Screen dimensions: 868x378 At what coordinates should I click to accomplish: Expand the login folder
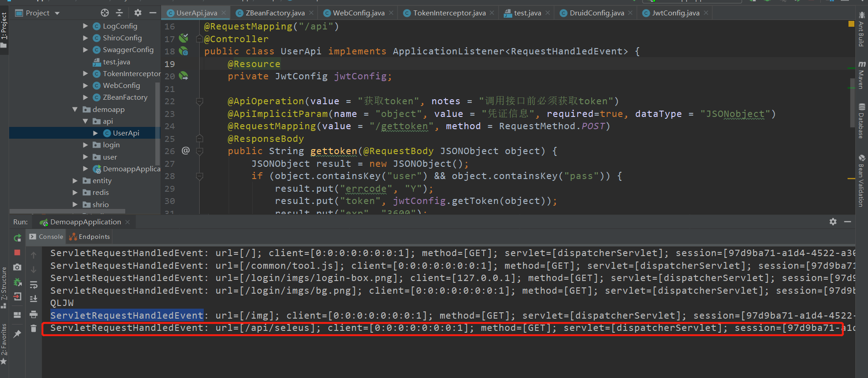point(85,145)
